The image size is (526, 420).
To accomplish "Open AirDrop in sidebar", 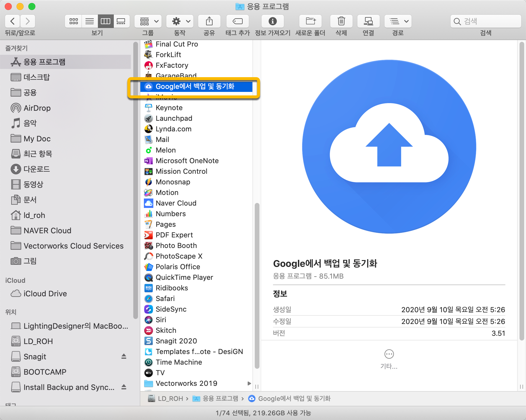I will pyautogui.click(x=65, y=108).
